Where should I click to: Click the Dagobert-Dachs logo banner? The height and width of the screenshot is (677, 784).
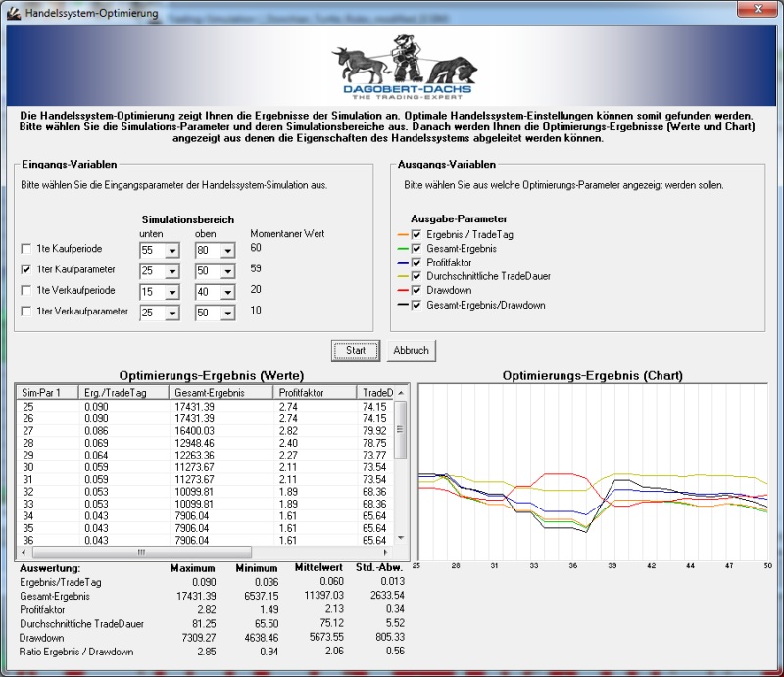point(393,66)
